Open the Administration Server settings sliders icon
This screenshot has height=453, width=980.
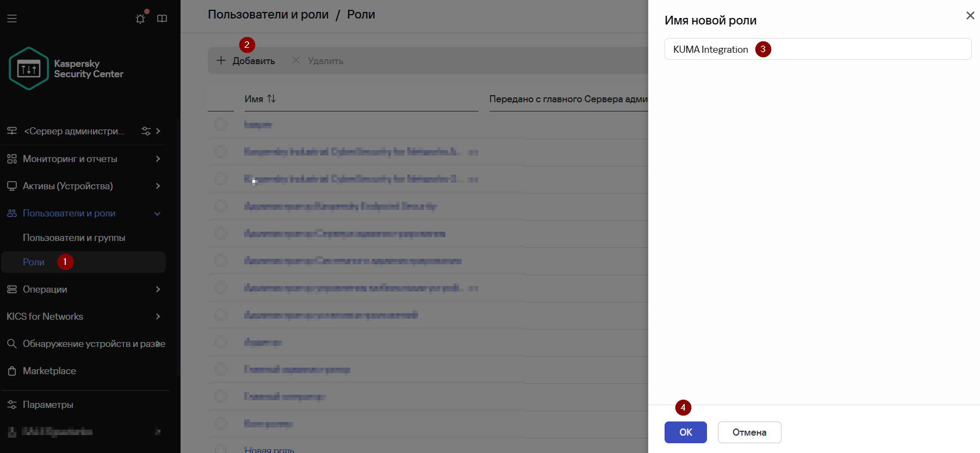pos(146,131)
